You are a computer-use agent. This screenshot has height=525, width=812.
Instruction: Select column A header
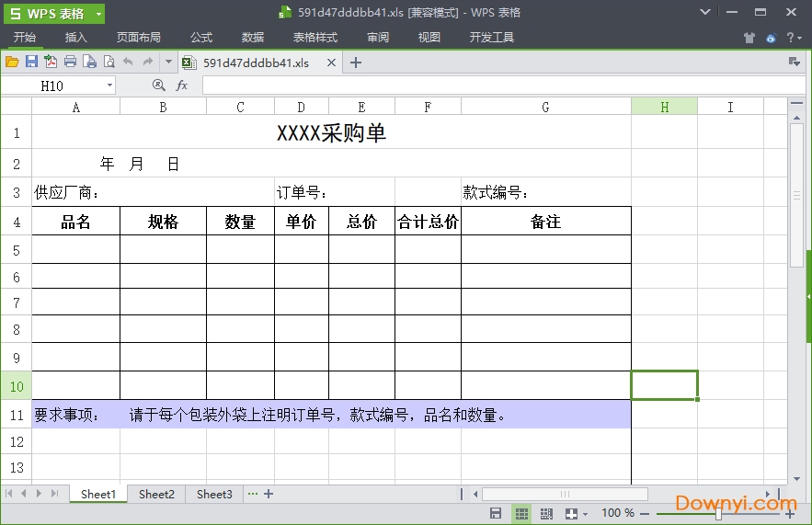[x=76, y=108]
